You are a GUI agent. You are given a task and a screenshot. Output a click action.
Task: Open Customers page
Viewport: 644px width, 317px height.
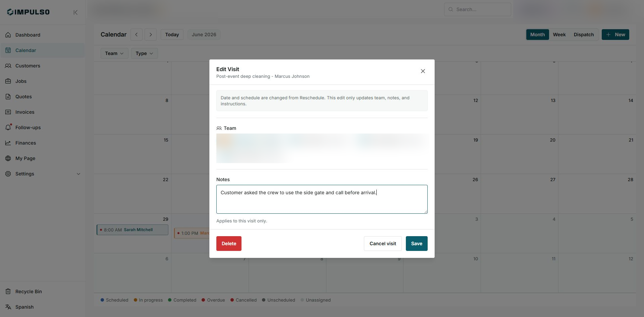[x=43, y=66]
